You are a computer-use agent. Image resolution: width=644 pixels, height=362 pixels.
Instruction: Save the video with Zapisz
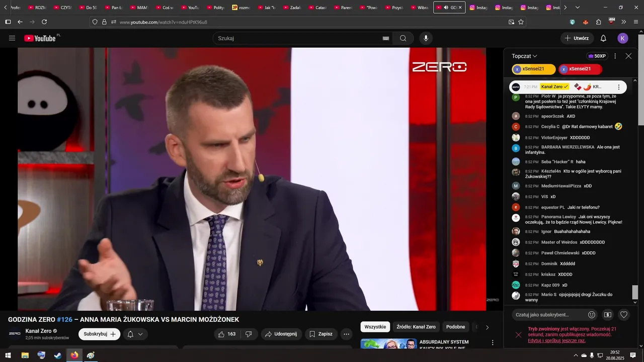320,334
